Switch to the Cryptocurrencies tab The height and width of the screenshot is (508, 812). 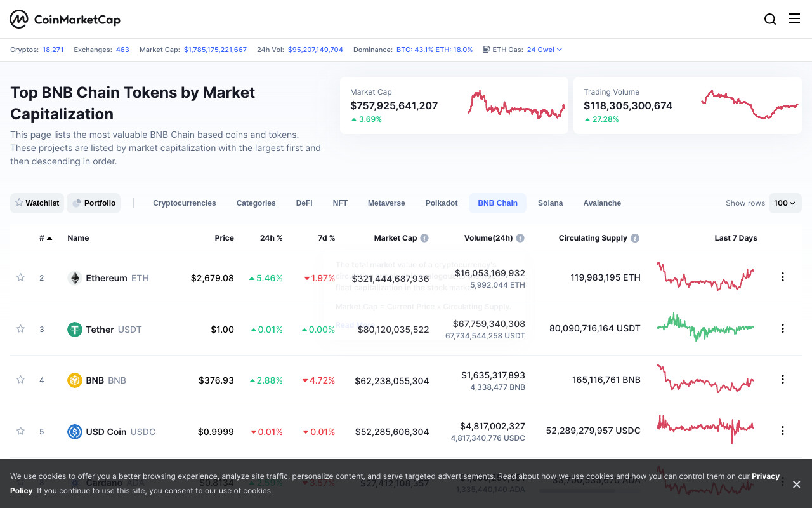(185, 203)
